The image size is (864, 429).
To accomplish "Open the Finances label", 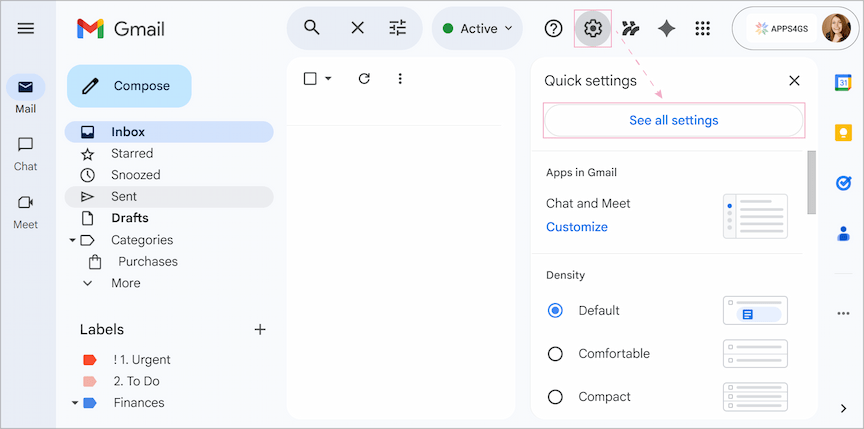I will pos(139,403).
